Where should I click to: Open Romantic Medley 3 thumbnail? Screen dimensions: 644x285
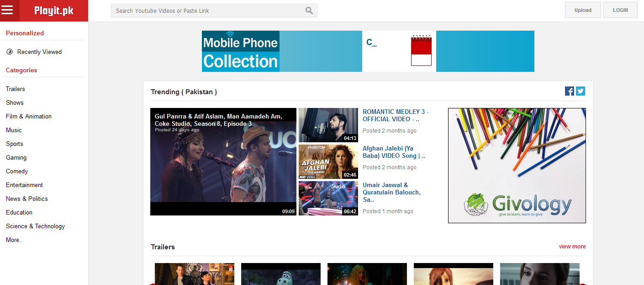pyautogui.click(x=328, y=125)
